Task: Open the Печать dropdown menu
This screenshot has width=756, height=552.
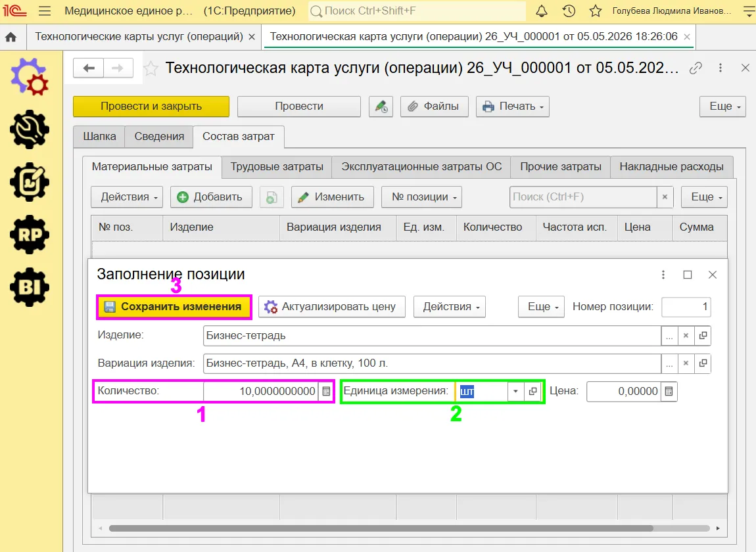Action: pos(513,106)
